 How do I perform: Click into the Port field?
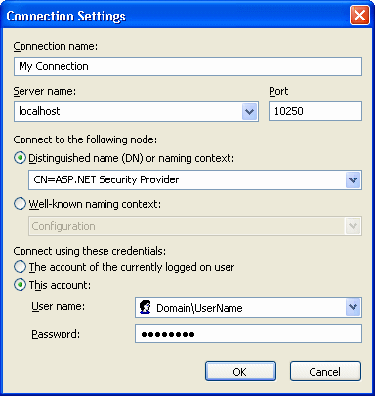(315, 111)
